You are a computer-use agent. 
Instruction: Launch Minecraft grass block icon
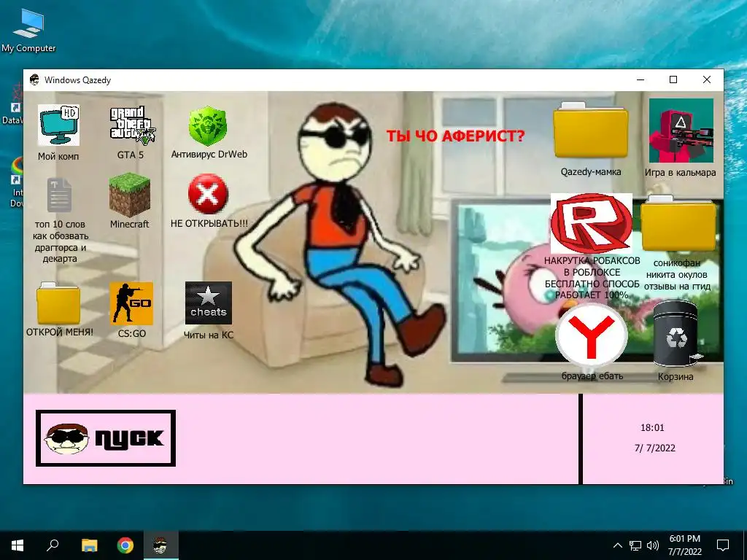coord(130,195)
